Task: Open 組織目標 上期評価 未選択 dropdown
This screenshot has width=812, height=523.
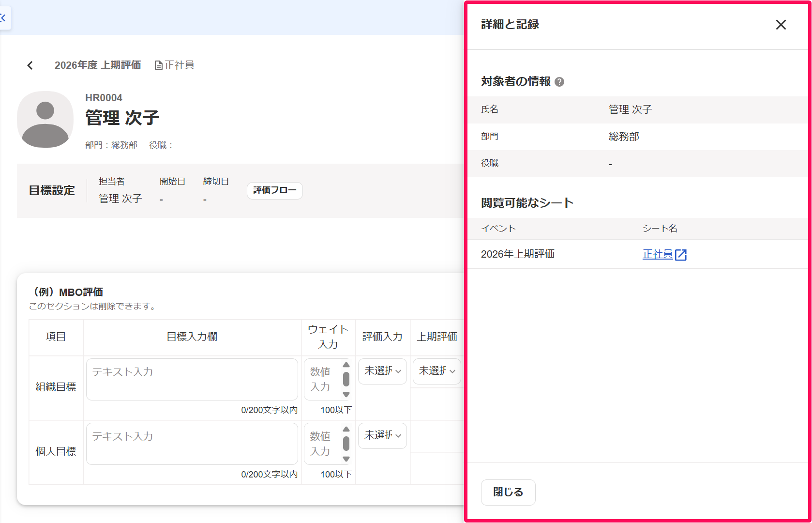Action: click(x=436, y=371)
